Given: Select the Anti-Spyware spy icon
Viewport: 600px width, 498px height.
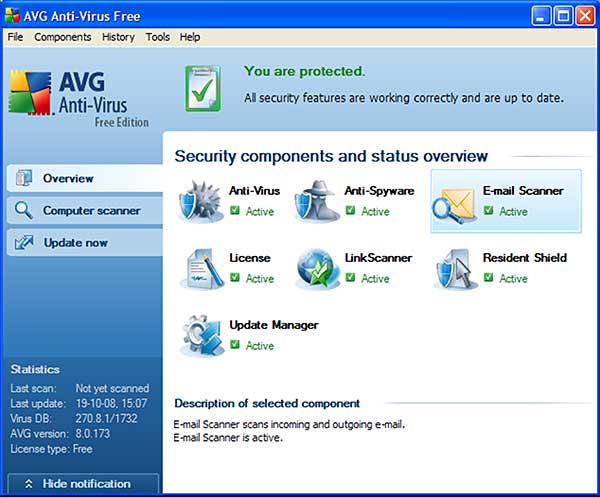Looking at the screenshot, I should (317, 201).
